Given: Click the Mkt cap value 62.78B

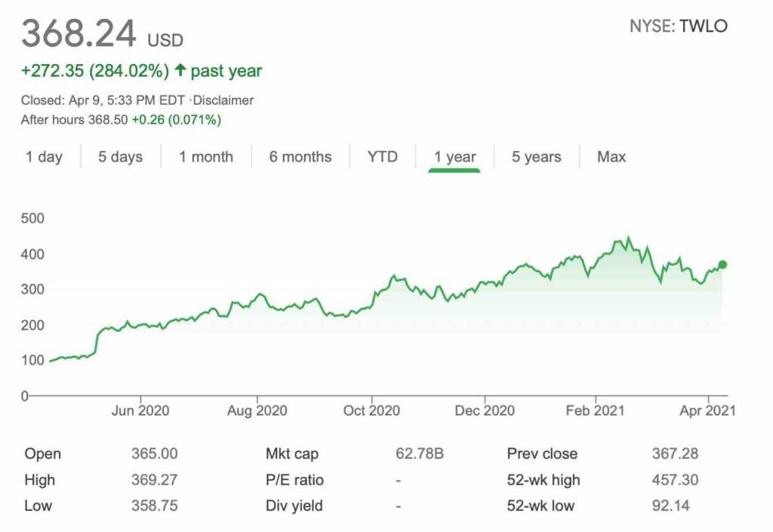Looking at the screenshot, I should 420,454.
